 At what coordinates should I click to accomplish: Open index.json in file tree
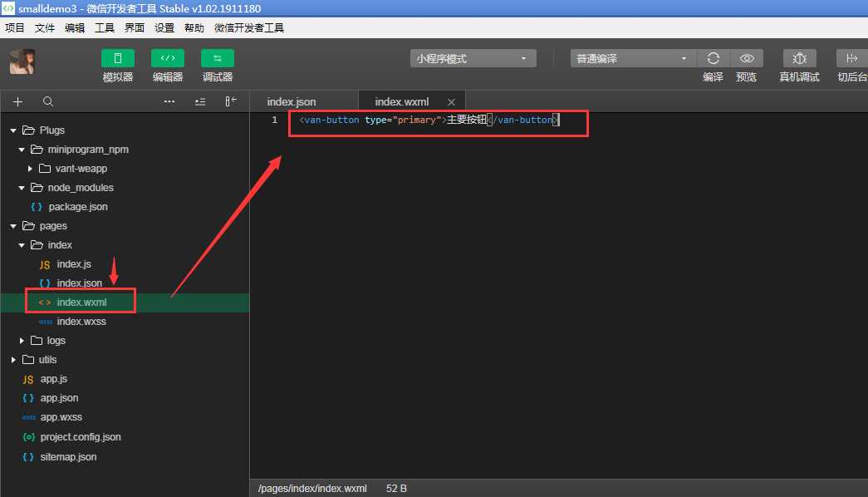coord(79,283)
